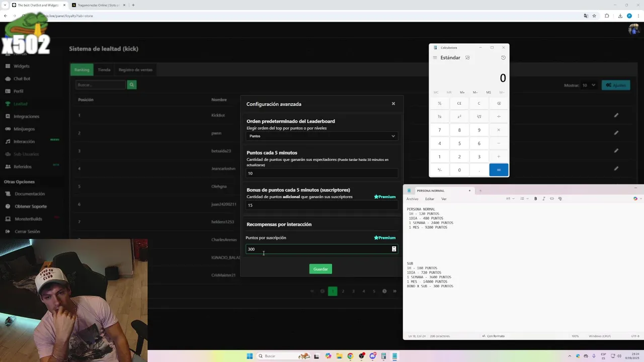Screen dimensions: 644x362
Task: Switch to the Tienda tab
Action: [x=104, y=70]
